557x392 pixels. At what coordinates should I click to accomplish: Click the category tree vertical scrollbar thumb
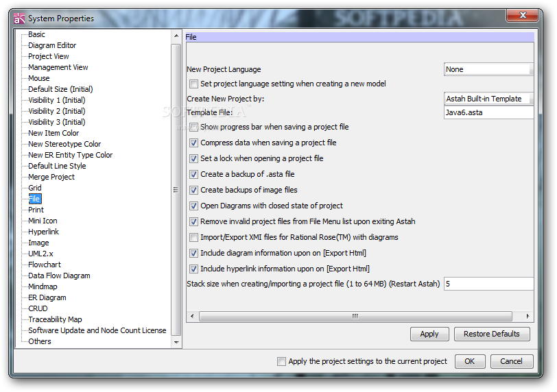click(176, 190)
